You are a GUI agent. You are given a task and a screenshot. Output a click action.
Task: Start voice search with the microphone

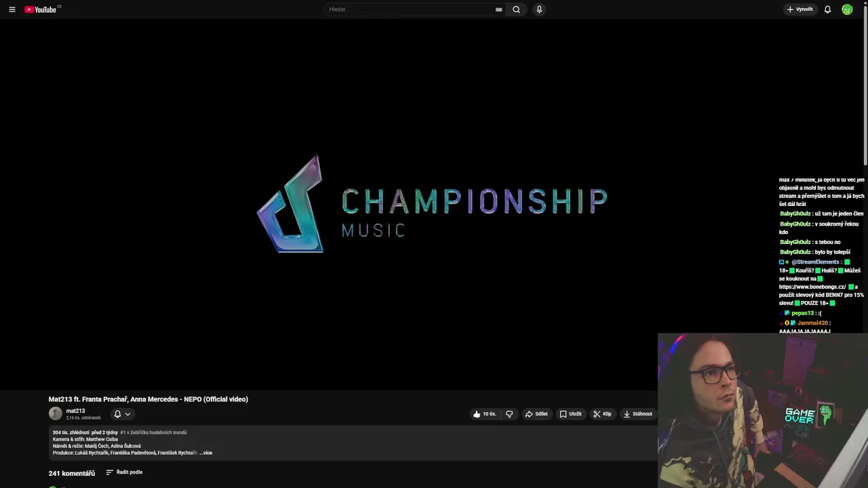(x=539, y=9)
